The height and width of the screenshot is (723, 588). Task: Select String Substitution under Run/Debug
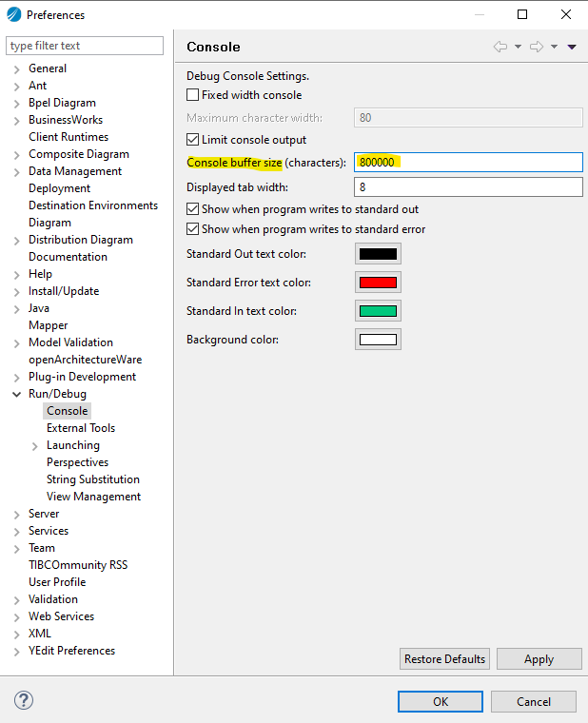[x=92, y=479]
